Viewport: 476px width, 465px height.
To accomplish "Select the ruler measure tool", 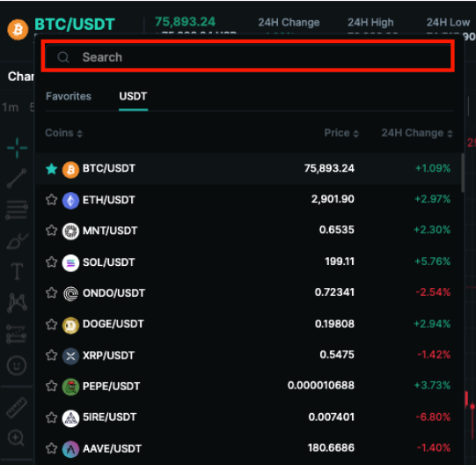I will click(17, 407).
